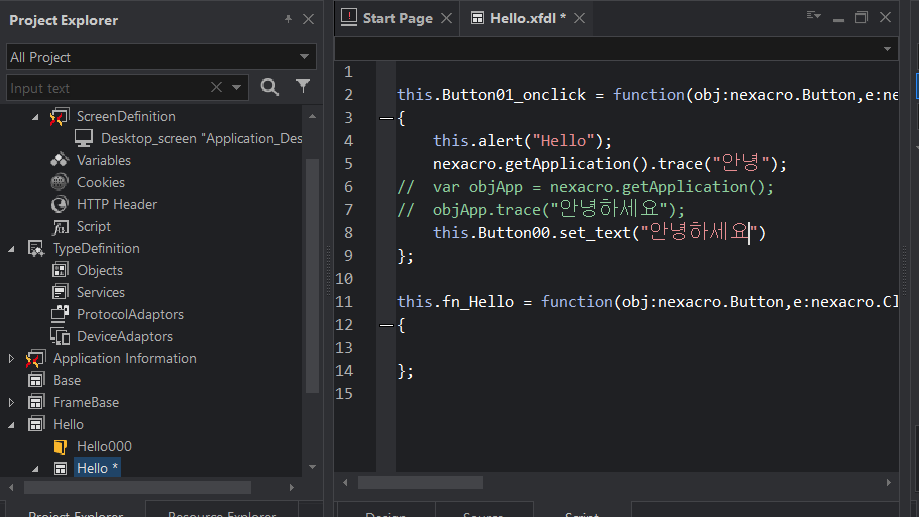This screenshot has width=919, height=517.
Task: Click the Cookies tree item label
Action: point(101,182)
